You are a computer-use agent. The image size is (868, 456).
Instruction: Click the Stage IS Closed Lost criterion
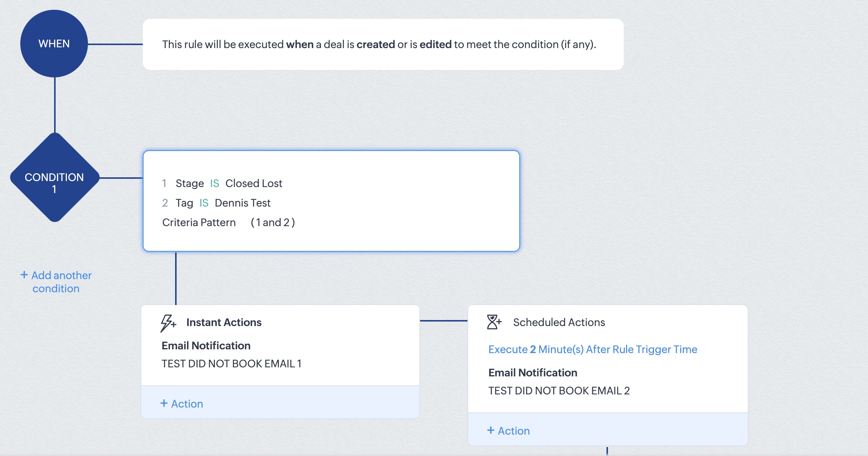coord(229,183)
